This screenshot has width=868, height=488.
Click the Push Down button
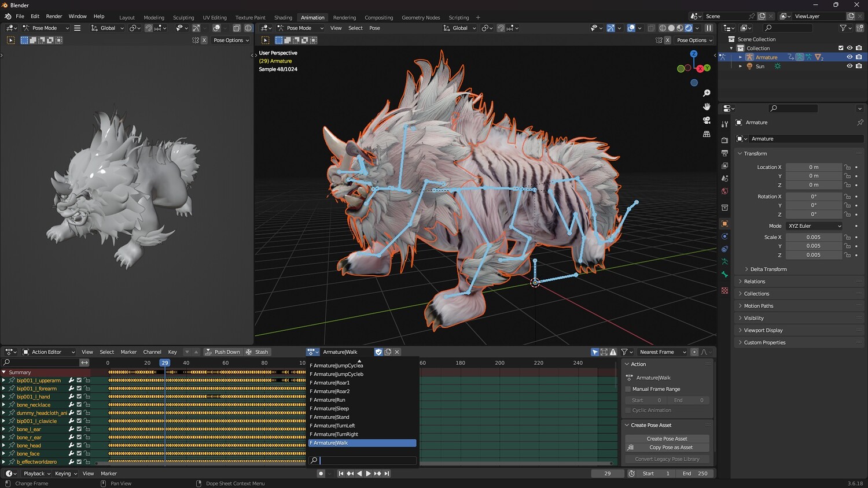222,352
